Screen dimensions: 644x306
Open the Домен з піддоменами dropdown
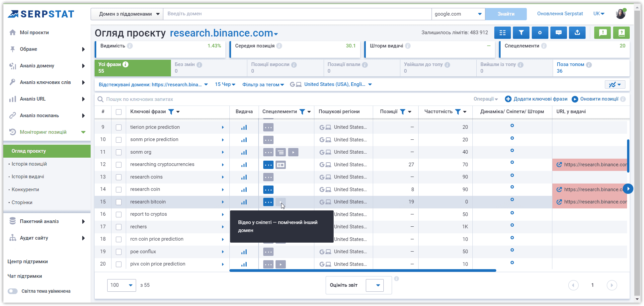pos(127,14)
